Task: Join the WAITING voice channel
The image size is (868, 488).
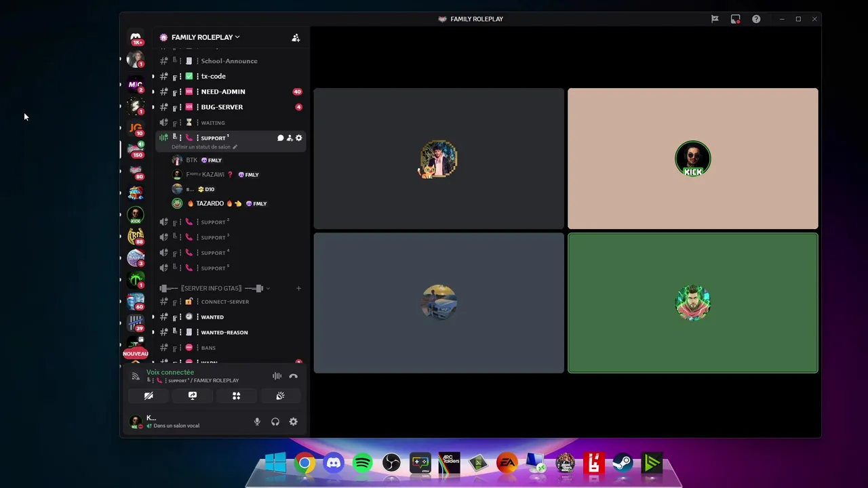Action: tap(231, 123)
